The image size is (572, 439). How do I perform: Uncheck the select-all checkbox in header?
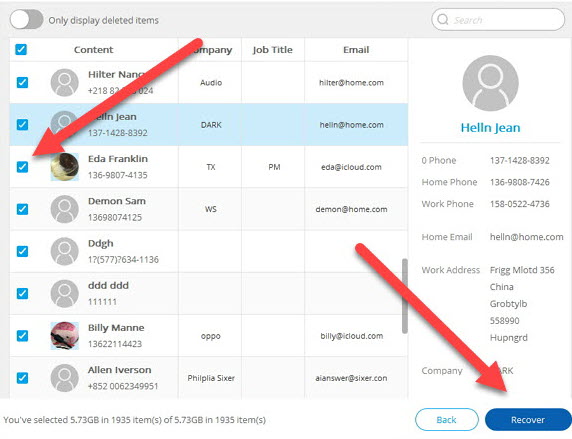(x=21, y=49)
